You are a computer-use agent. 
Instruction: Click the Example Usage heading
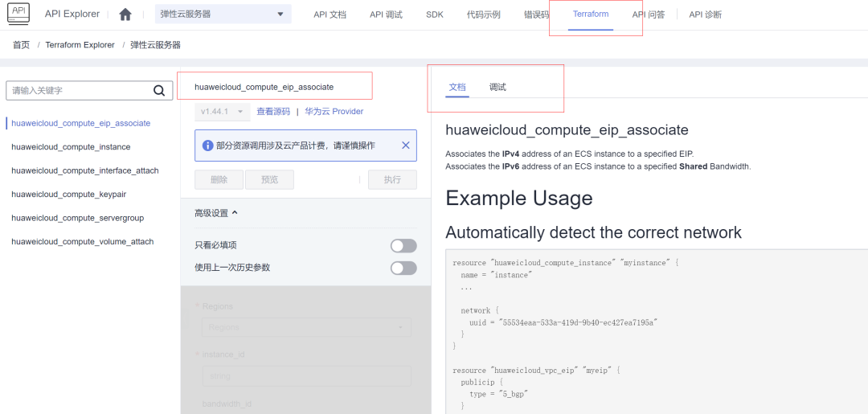[519, 198]
